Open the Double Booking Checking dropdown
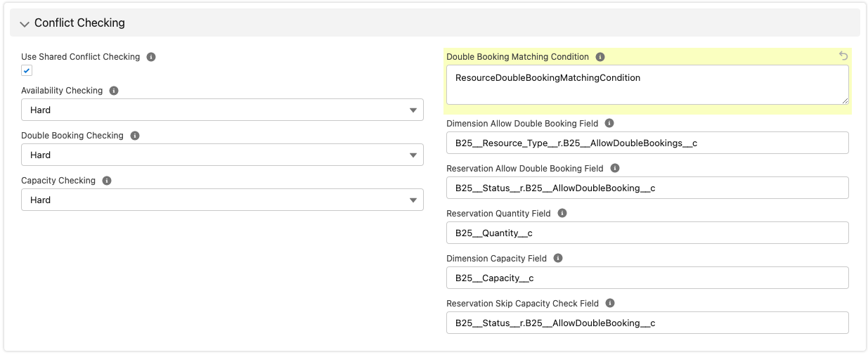 (222, 155)
